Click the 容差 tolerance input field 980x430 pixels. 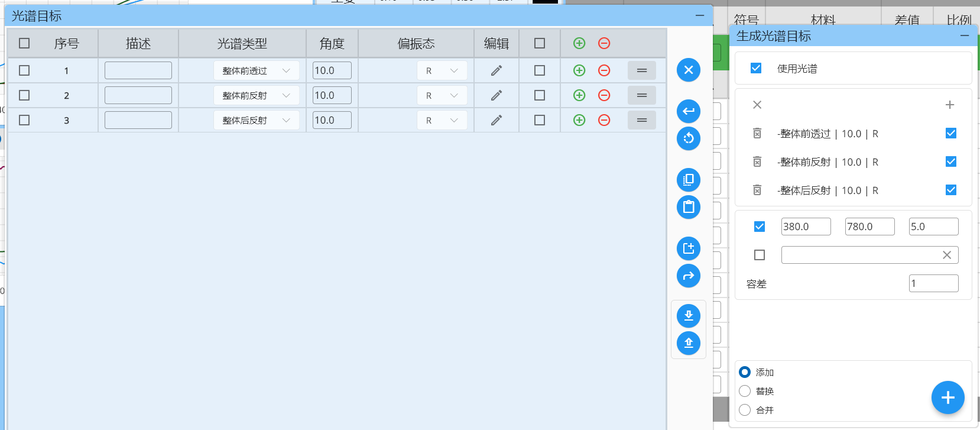pyautogui.click(x=933, y=283)
